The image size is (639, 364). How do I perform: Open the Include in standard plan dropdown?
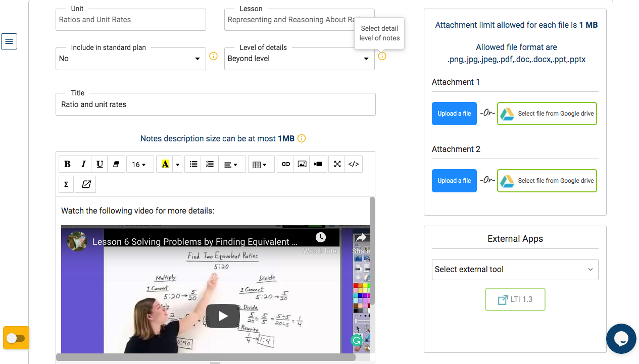(131, 59)
